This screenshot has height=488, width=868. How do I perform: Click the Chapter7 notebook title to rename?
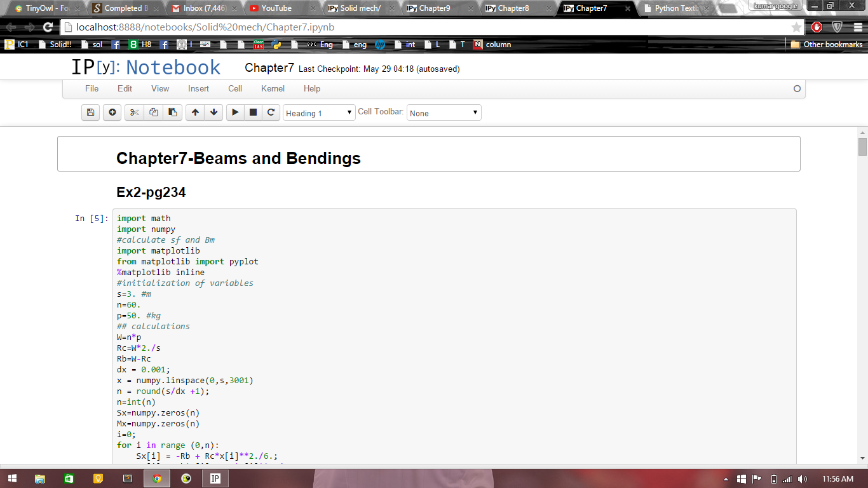coord(269,68)
